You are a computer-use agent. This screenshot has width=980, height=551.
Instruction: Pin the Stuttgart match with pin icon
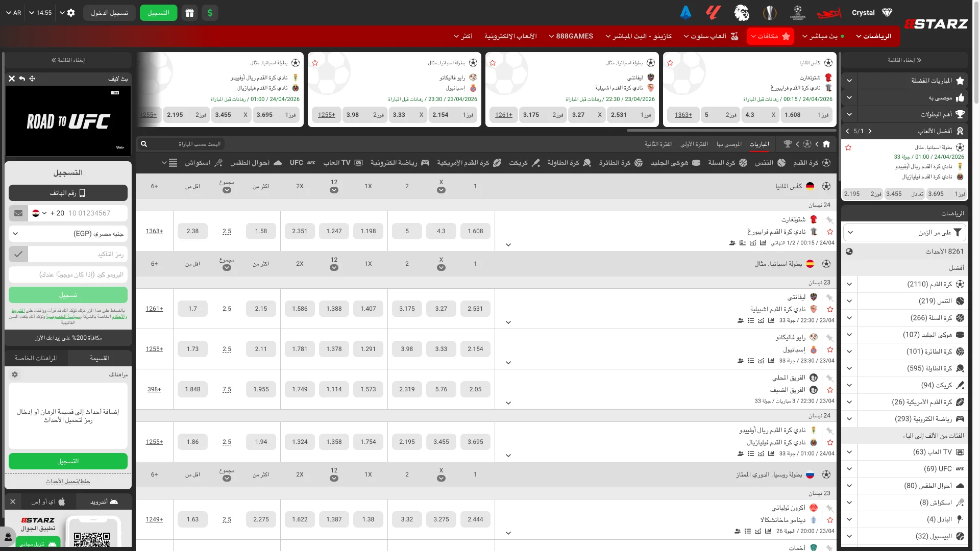tap(830, 220)
